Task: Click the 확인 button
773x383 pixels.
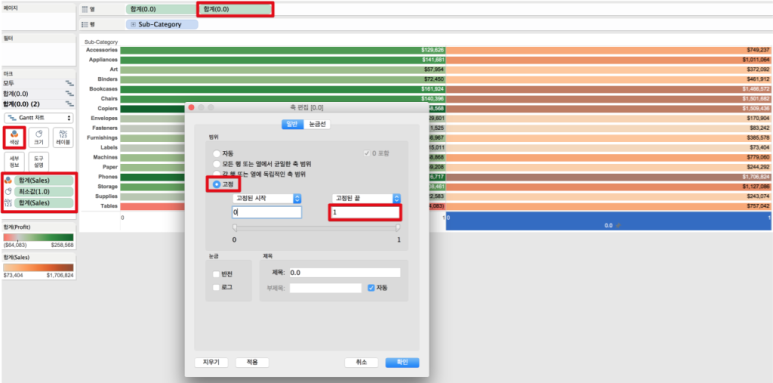Action: tap(402, 362)
